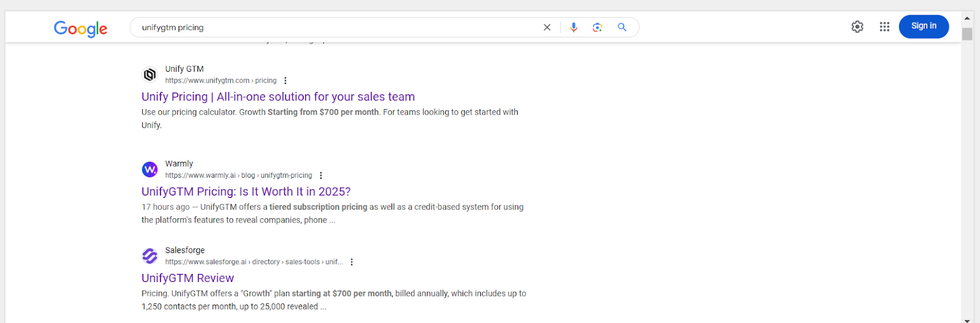Click the unifygtm.com pricing URL breadcrumb

(221, 81)
